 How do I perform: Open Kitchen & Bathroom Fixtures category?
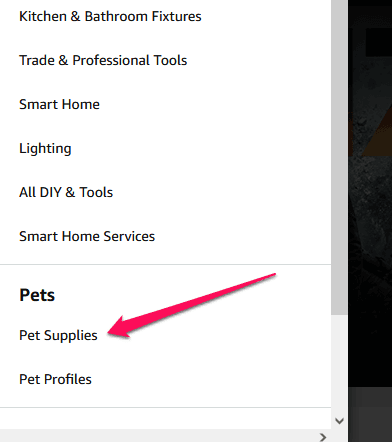tap(110, 16)
